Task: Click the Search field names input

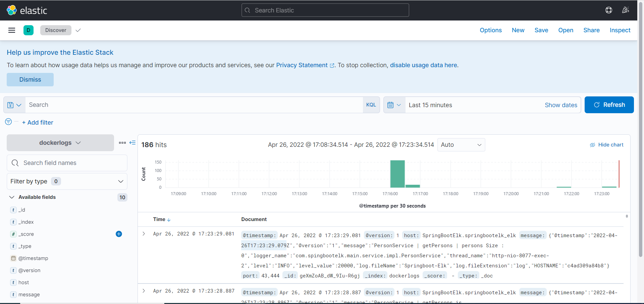Action: pos(67,163)
